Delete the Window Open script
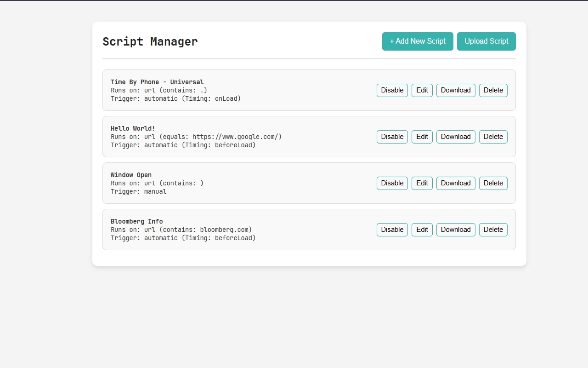The image size is (588, 368). click(x=493, y=183)
